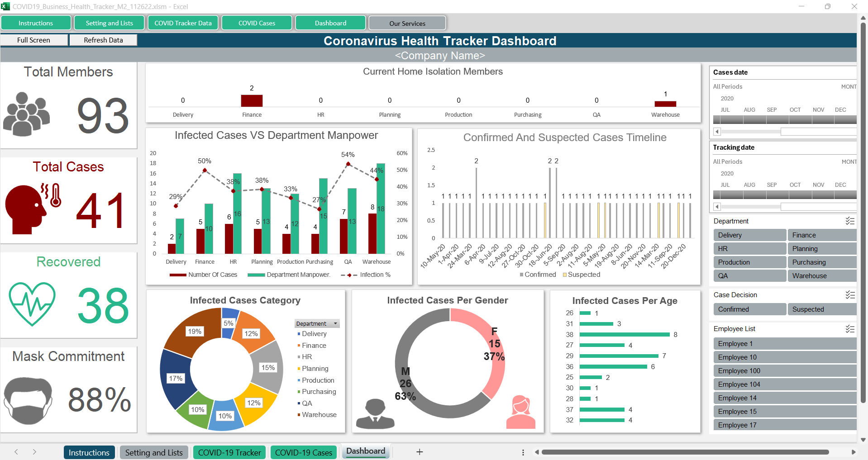
Task: Switch to the COVID-19 Tracker sheet tab
Action: (x=229, y=452)
